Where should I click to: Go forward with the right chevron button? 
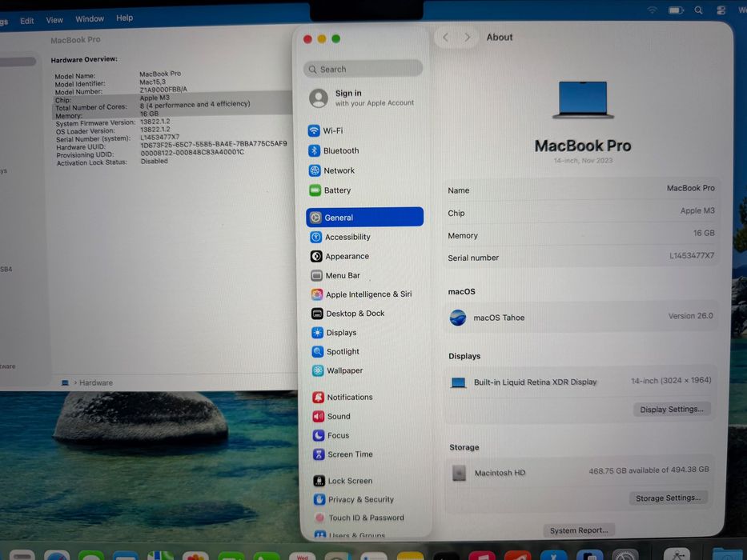[x=467, y=37]
